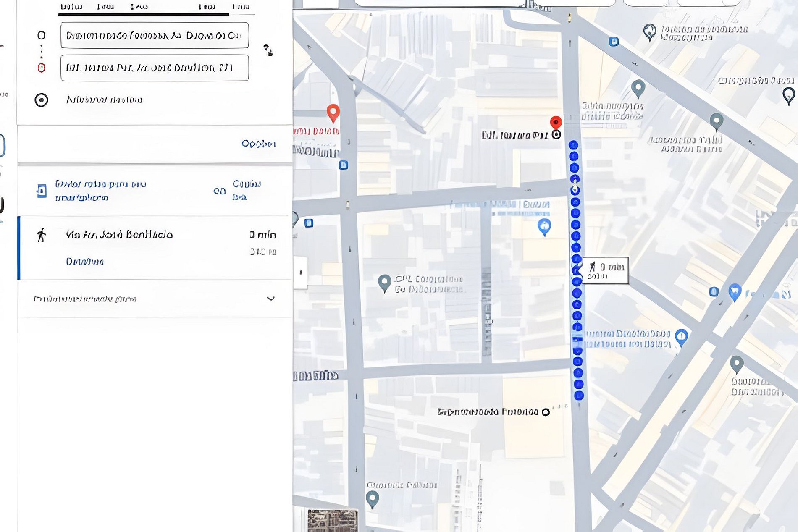Open the satellite layer thumbnail
The width and height of the screenshot is (798, 532).
point(332,521)
